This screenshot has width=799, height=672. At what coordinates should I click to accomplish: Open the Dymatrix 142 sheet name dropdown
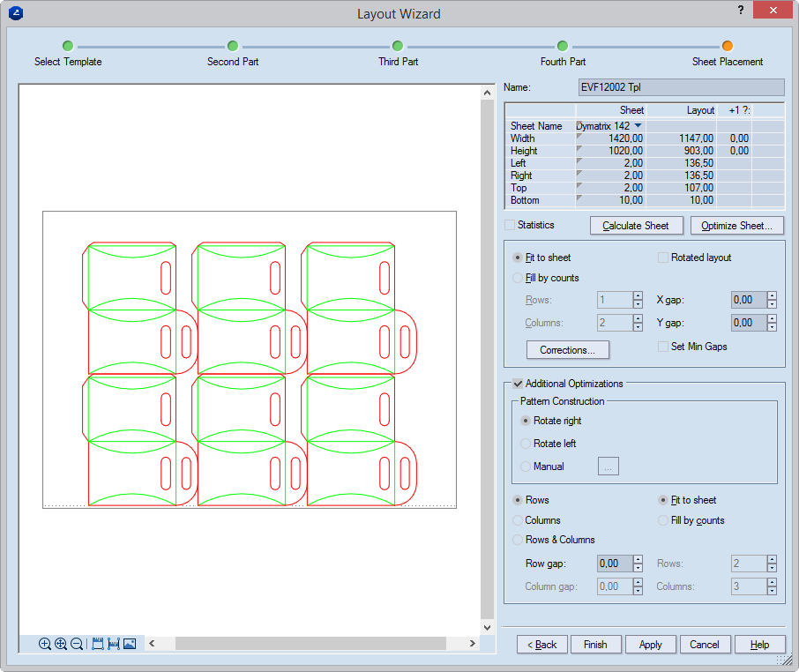(638, 126)
